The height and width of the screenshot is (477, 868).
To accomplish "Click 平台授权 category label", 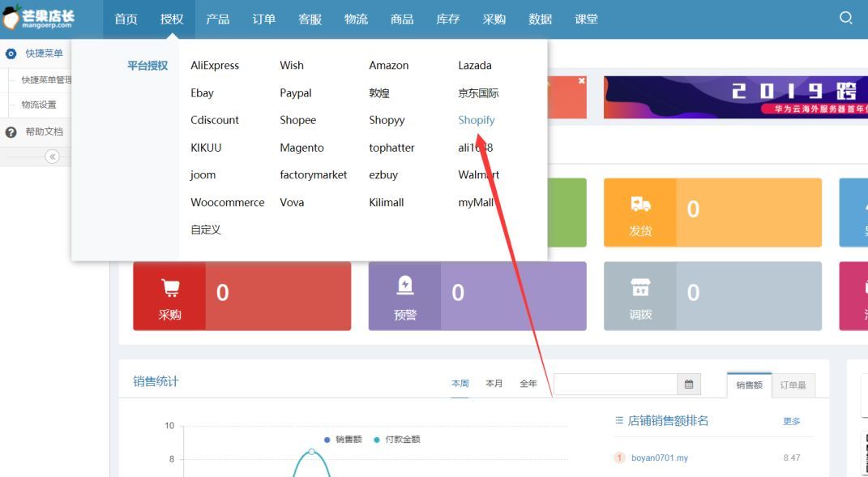I will 148,66.
